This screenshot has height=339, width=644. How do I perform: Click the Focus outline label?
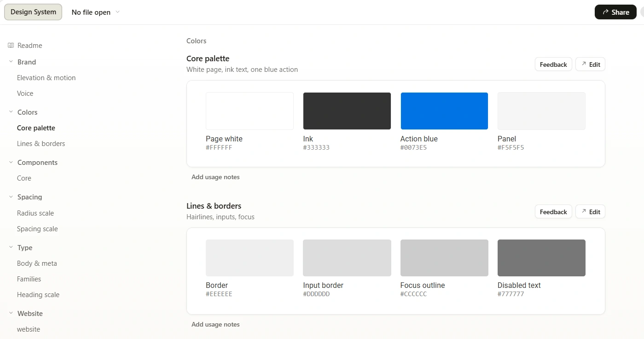(x=423, y=285)
